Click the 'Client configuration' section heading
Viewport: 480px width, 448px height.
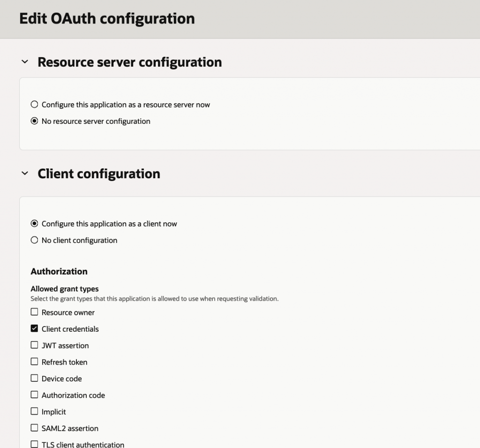point(98,174)
